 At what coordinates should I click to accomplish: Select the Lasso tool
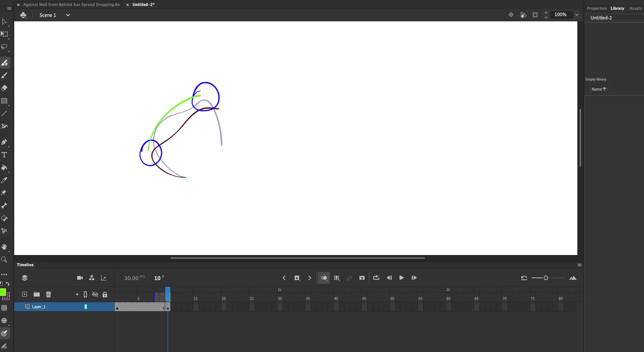[x=4, y=47]
